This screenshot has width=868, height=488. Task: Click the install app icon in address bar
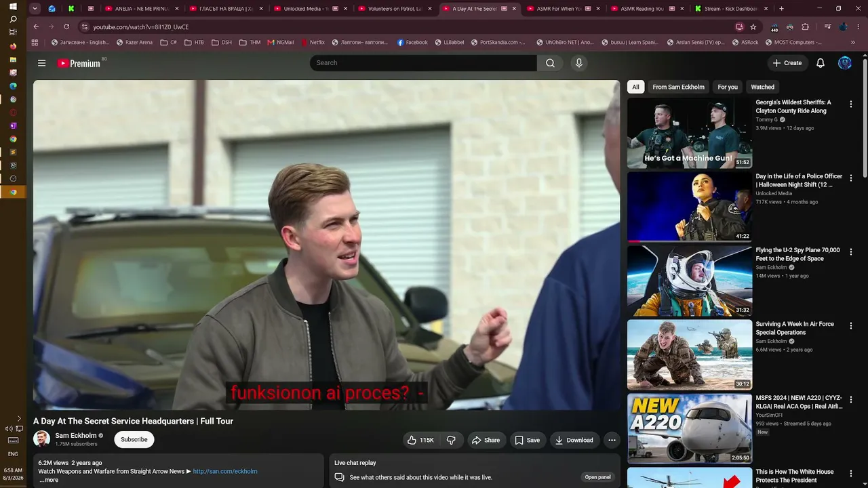coord(740,26)
